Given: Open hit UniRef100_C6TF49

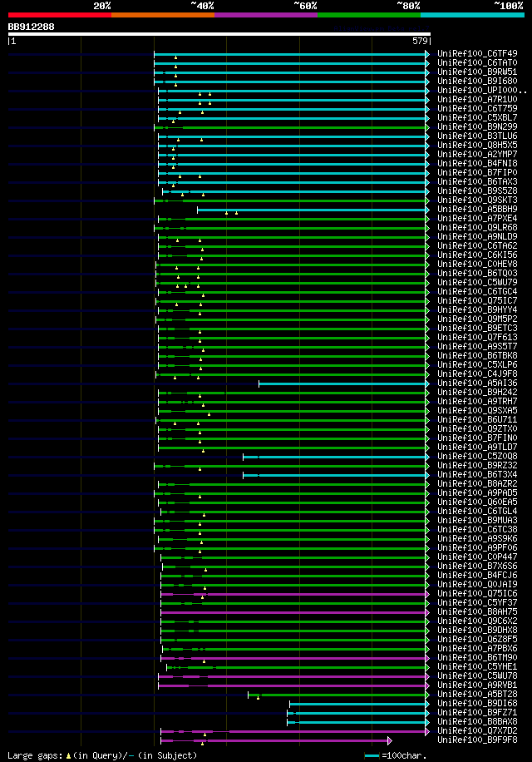Looking at the screenshot, I should tap(477, 53).
